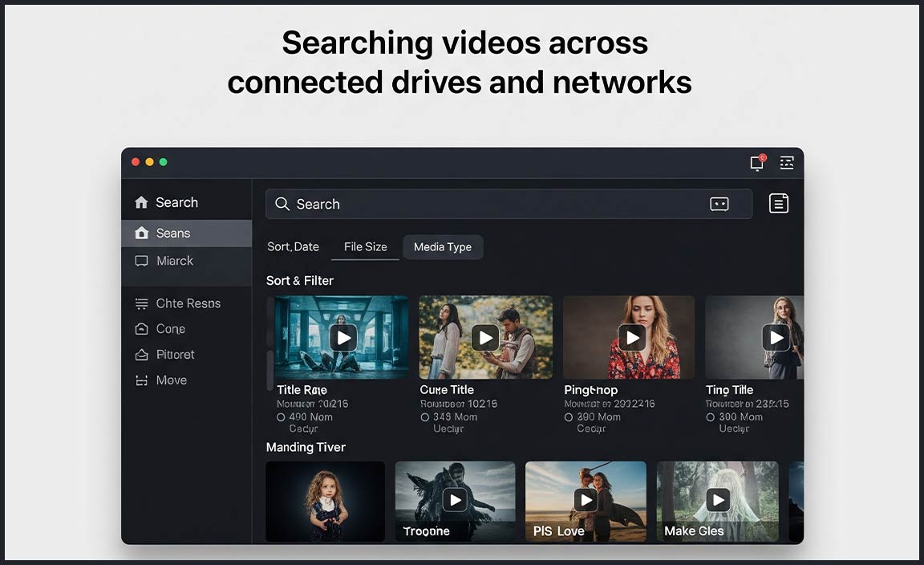This screenshot has height=565, width=924.
Task: Select the Media Type filter tab
Action: 443,247
